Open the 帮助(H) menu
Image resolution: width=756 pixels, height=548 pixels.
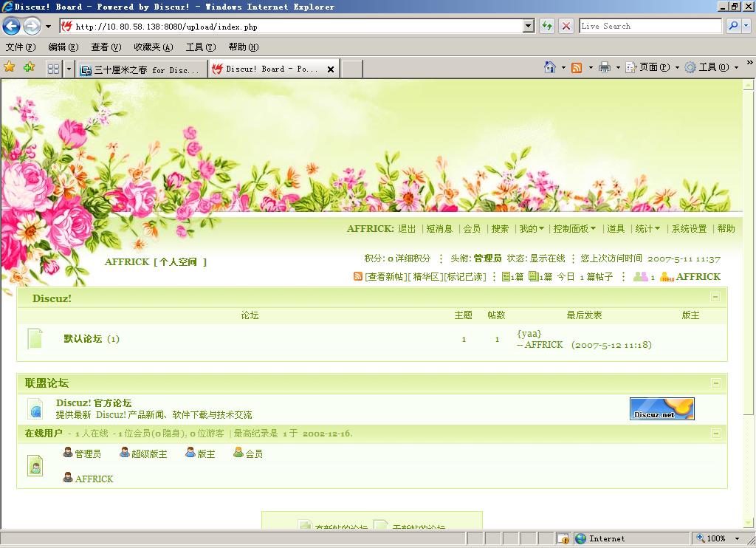(x=244, y=47)
